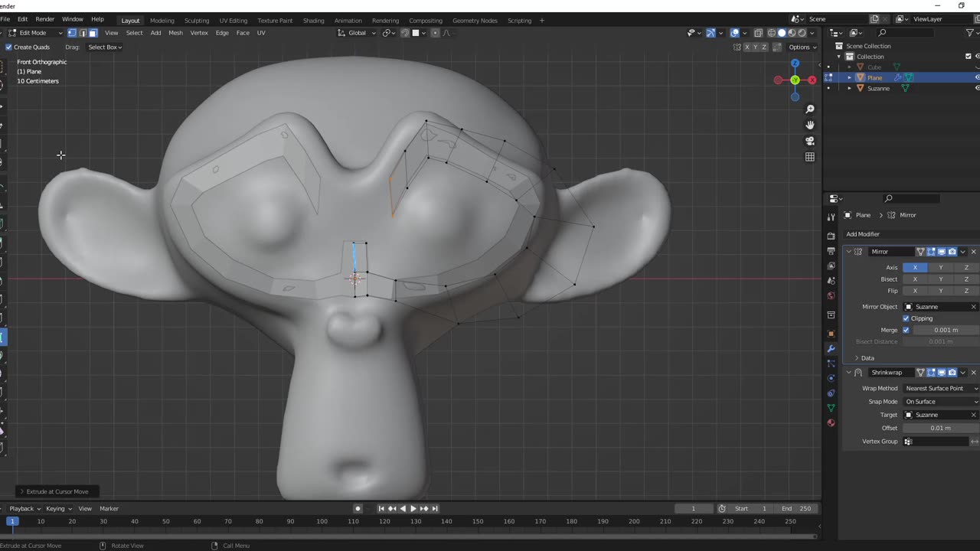Toggle camera view with the camera icon
Viewport: 980px width, 551px height.
pos(810,141)
